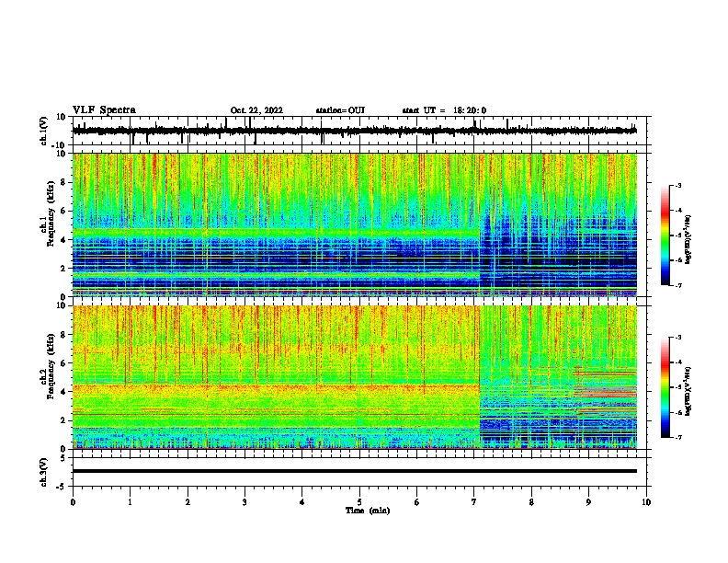Click the "8" tick label on Time axis
Screen dimensions: 728x563
click(x=531, y=502)
